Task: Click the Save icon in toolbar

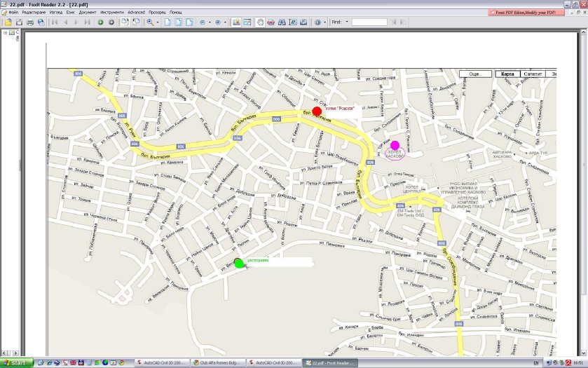Action: (19, 22)
